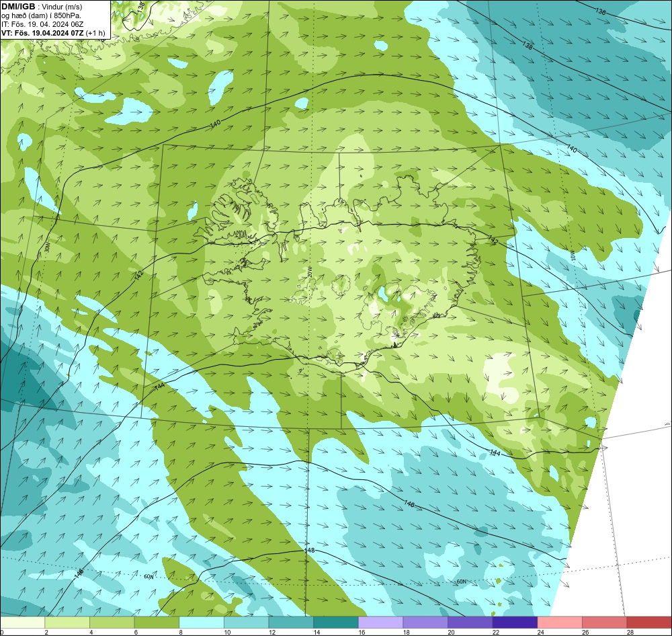
Task: Click the 26–28 m/s salmon red legend swatch
Action: 605,622
